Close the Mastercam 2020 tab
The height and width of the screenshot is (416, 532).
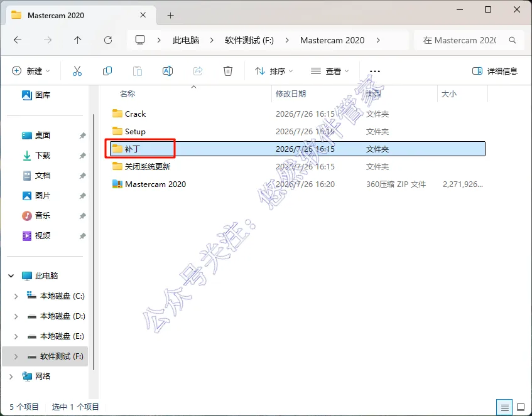click(x=143, y=15)
